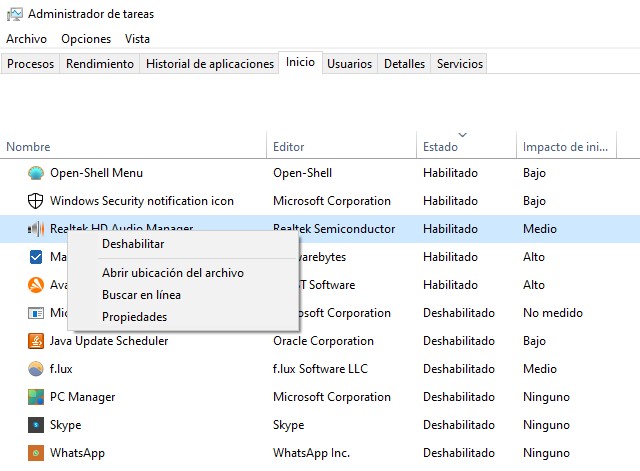Viewport: 640px width, 471px height.
Task: Open the Archivo menu
Action: click(27, 39)
